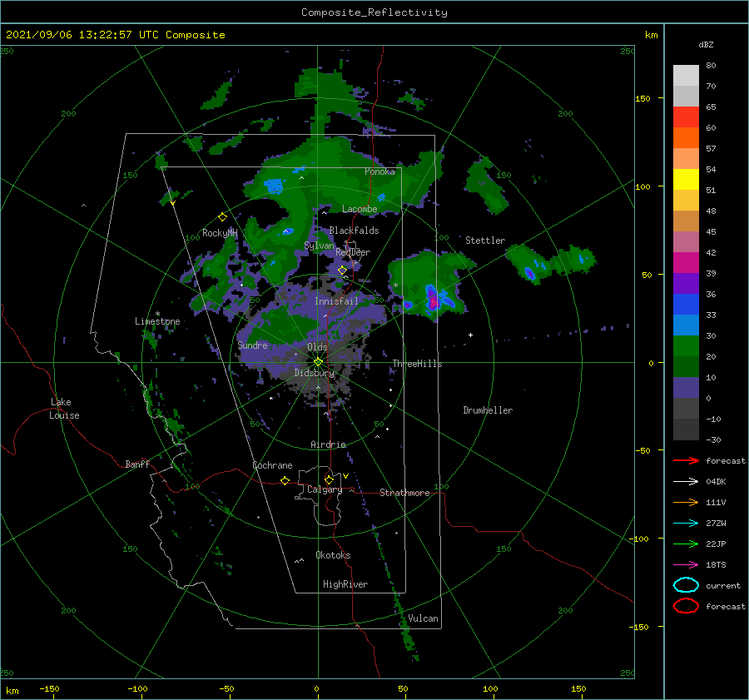
Task: Click the Cochrane town label
Action: tap(272, 465)
